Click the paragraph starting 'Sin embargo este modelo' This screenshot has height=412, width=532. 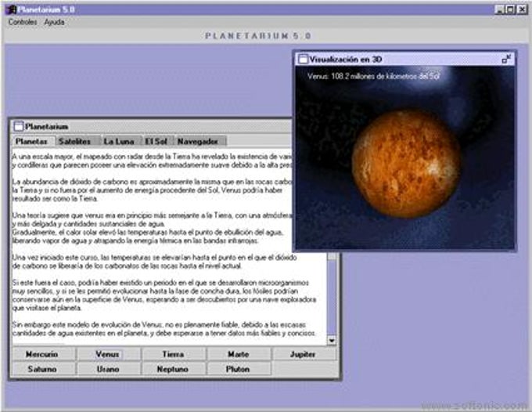164,329
